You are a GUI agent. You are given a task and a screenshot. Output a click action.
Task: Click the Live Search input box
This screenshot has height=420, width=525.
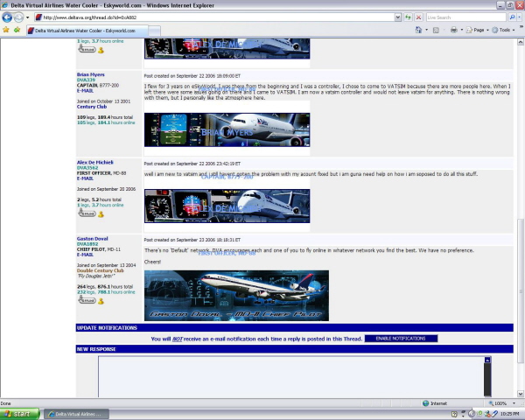point(465,17)
